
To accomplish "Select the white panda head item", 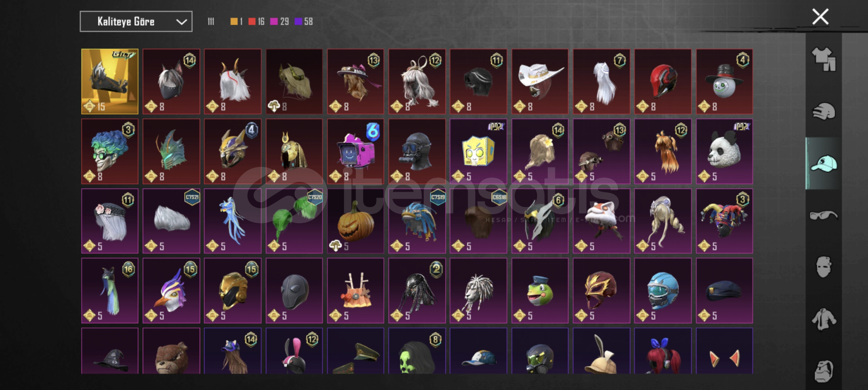I will coord(724,151).
